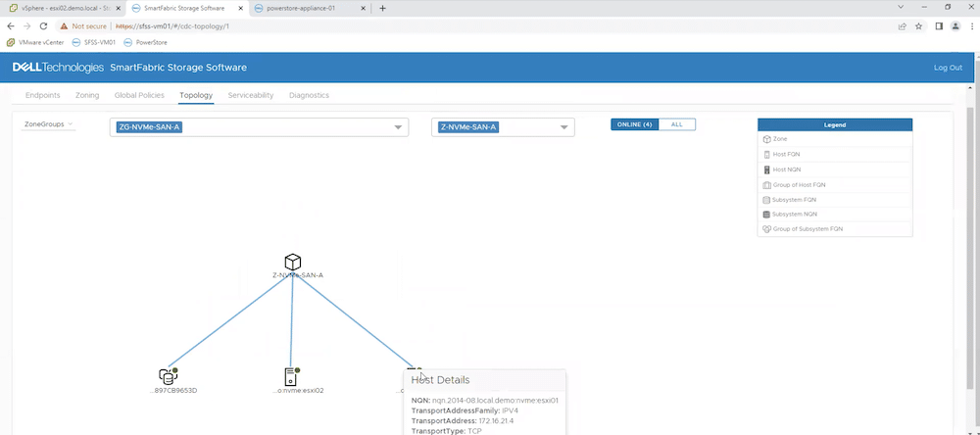Image resolution: width=980 pixels, height=435 pixels.
Task: Switch filter to ONLINE (4)
Action: (x=634, y=124)
